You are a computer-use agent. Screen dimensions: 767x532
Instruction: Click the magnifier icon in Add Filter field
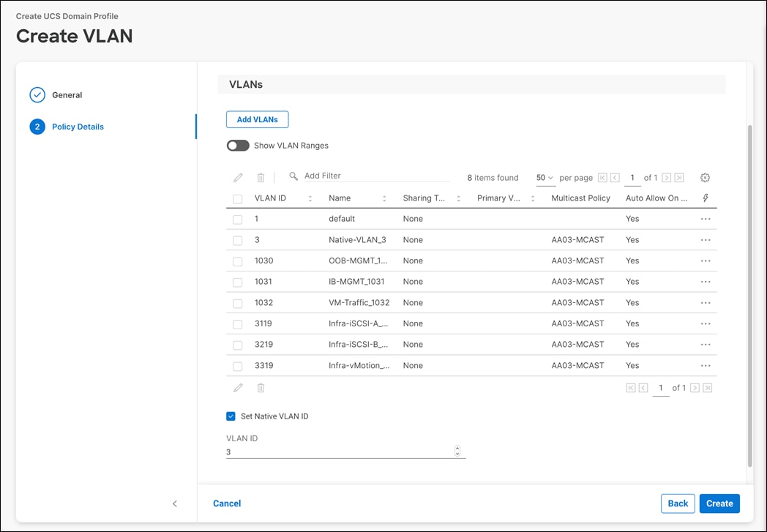click(292, 176)
